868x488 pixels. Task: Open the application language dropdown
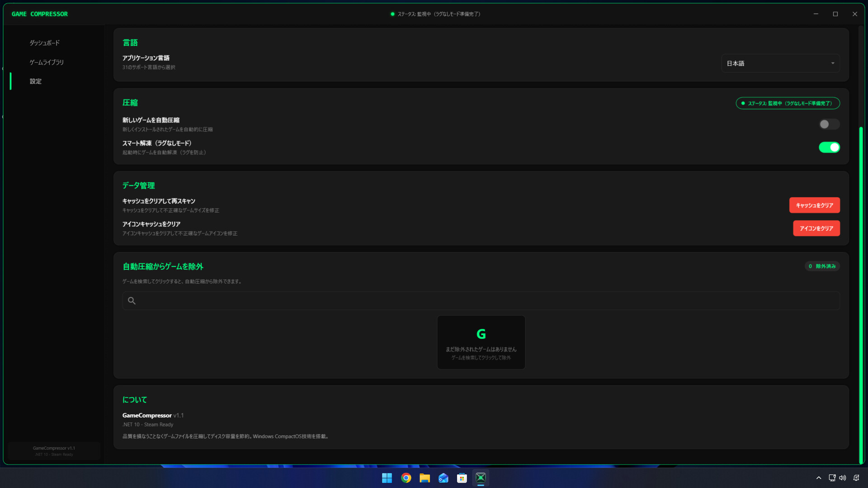[780, 63]
